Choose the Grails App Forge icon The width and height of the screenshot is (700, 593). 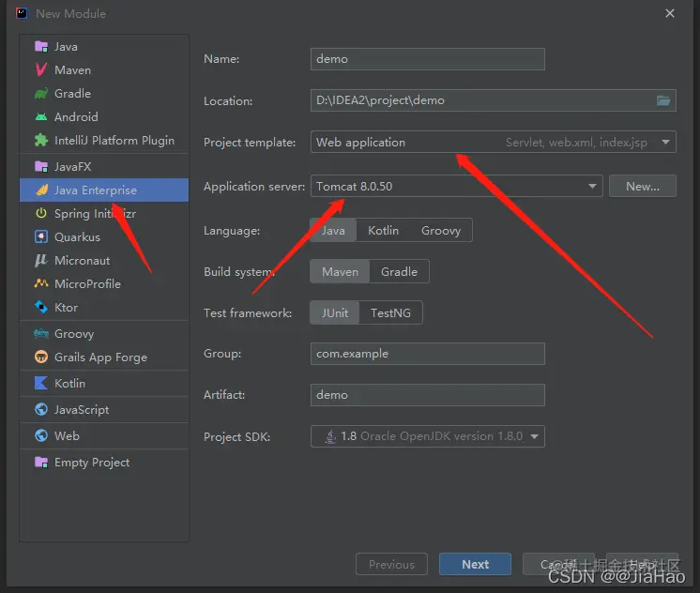pyautogui.click(x=41, y=357)
